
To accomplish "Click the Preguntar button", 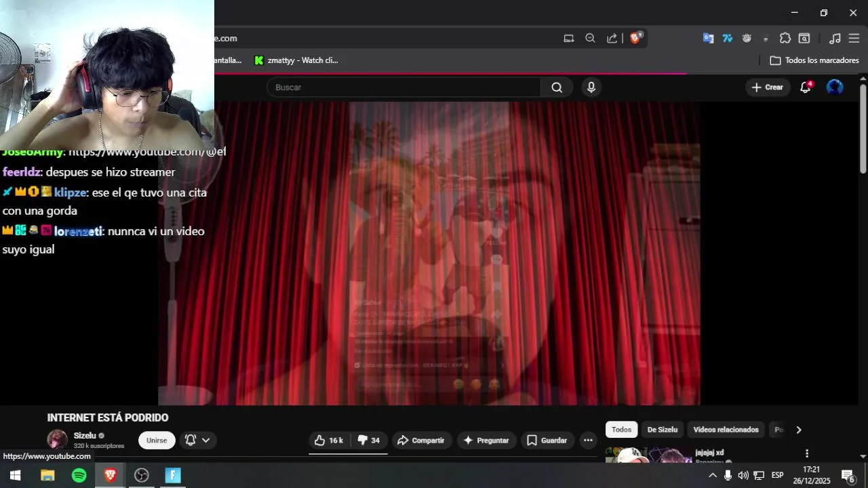I will point(486,441).
